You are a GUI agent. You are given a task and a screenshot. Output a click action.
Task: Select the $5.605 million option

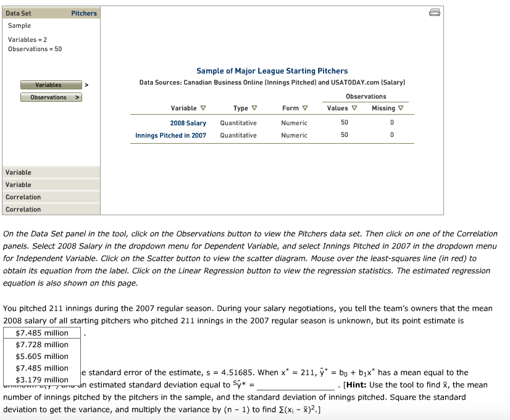point(41,356)
